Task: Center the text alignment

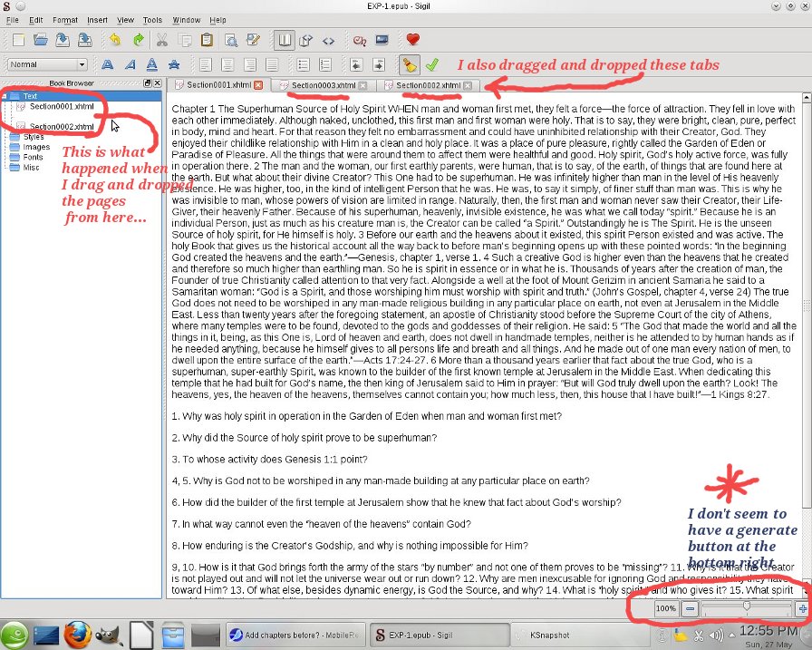Action: pos(227,64)
